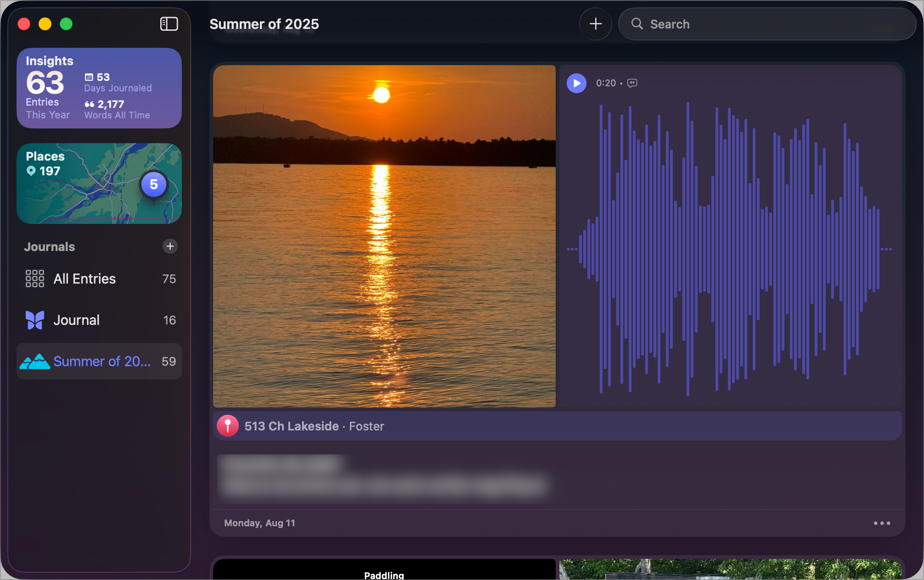Add a new journal using the plus beside Journals
Image resolution: width=924 pixels, height=580 pixels.
coord(169,246)
